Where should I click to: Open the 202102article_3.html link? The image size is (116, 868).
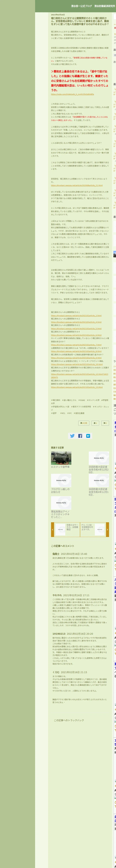(76, 316)
